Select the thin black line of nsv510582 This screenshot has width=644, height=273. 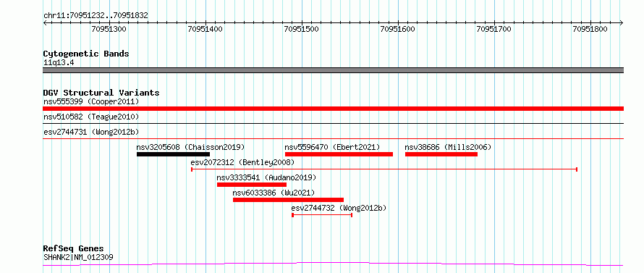[333, 123]
